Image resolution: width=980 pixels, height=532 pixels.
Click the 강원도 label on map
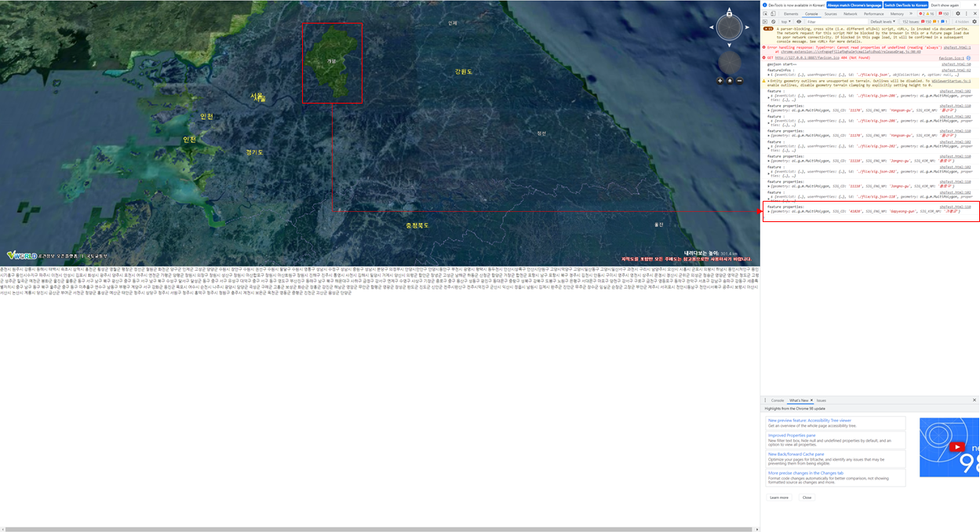[x=463, y=71]
